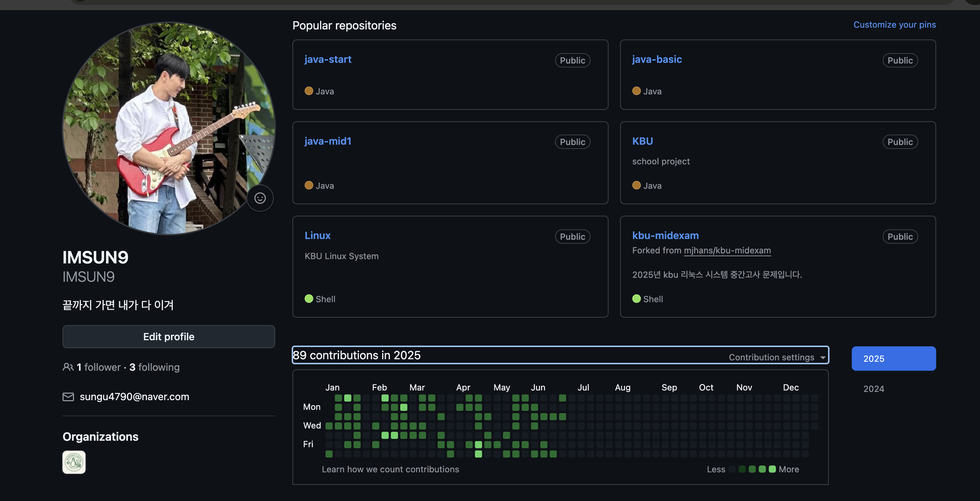Open the java-start repository
Viewport: 980px width, 501px height.
(328, 59)
